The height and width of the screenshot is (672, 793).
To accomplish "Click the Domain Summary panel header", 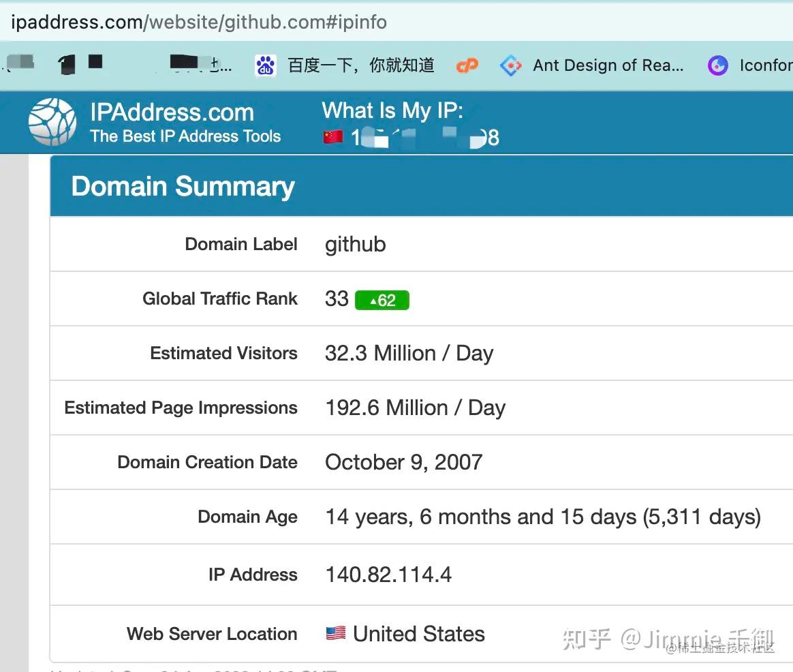I will coord(183,186).
